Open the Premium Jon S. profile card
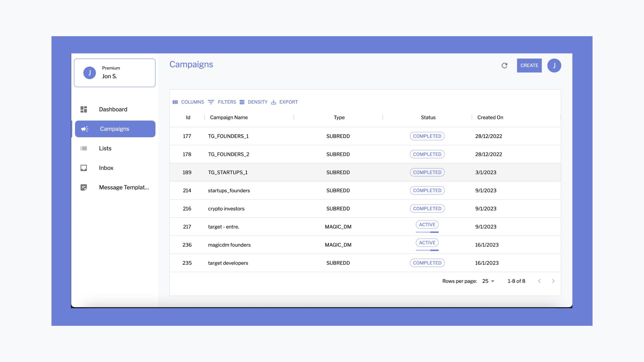644x362 pixels. [x=115, y=73]
